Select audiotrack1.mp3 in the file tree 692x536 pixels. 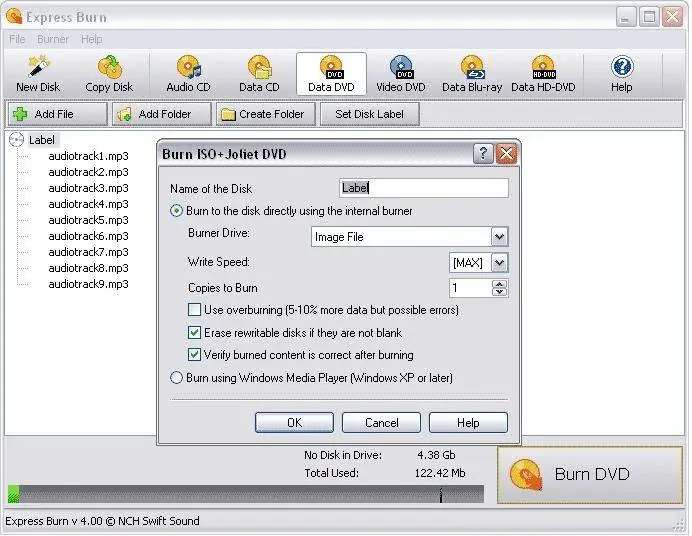[88, 156]
